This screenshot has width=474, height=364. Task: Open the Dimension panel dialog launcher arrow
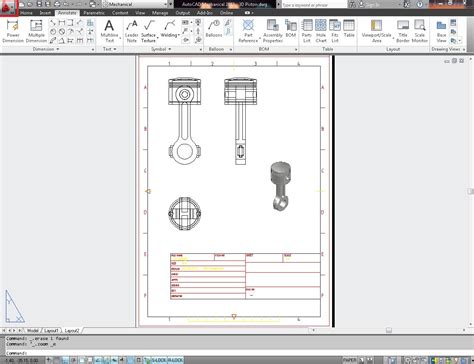click(93, 49)
